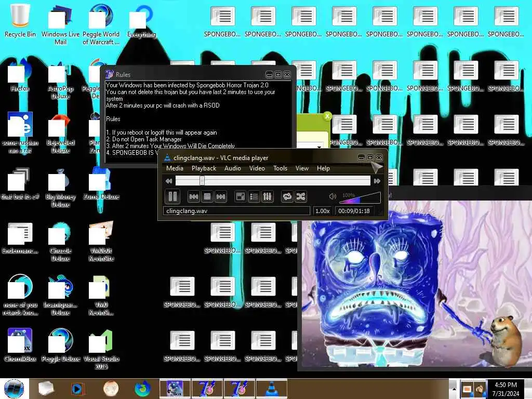The height and width of the screenshot is (399, 532).
Task: Click rule text 'Do not Open Task Manager'
Action: [x=147, y=139]
